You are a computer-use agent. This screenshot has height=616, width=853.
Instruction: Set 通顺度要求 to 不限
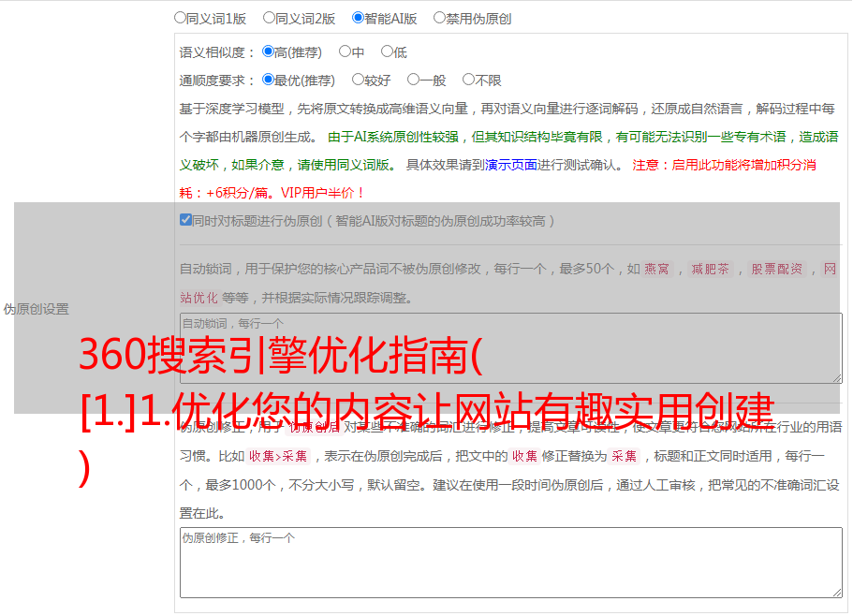point(468,80)
